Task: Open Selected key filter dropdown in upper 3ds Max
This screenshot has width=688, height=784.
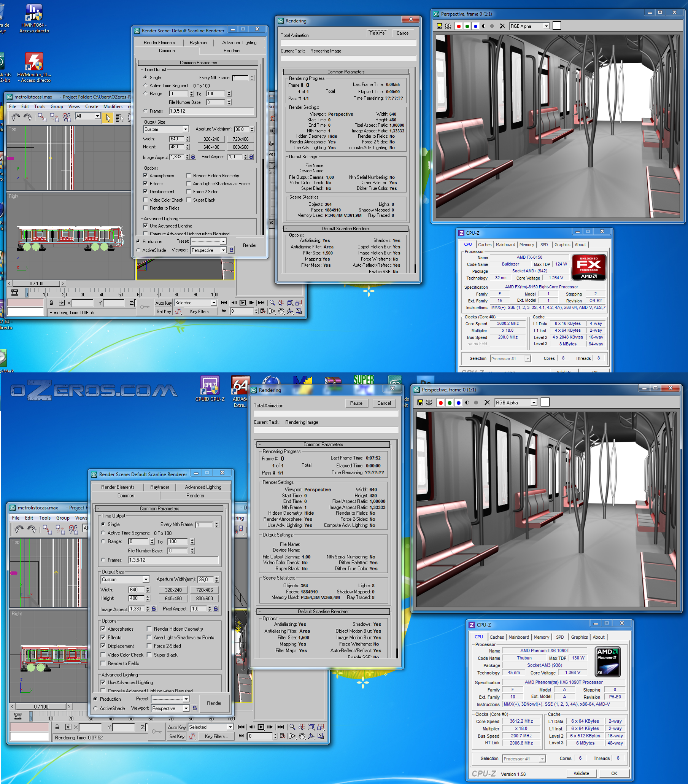Action: coord(195,303)
